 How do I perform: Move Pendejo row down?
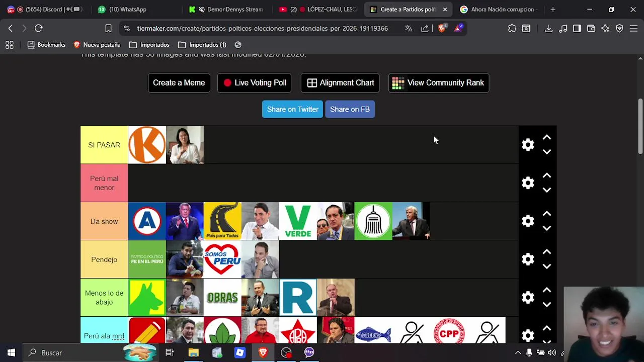(x=547, y=266)
